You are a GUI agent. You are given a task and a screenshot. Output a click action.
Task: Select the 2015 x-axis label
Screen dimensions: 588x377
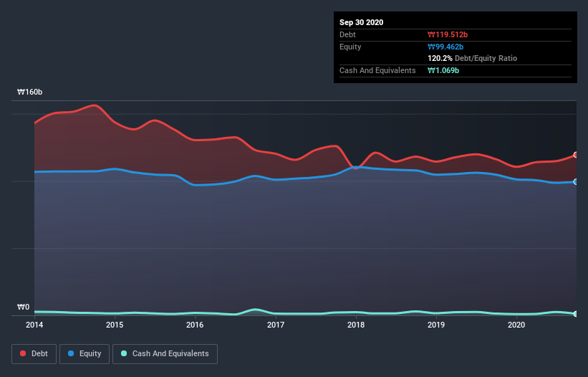coord(115,325)
